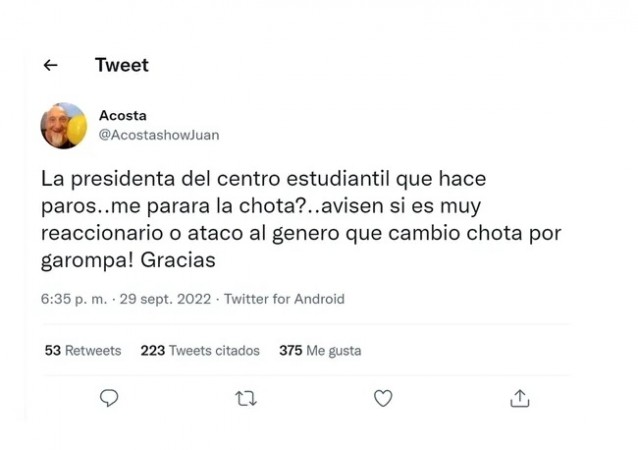Screen dimensions: 638x450
Task: Click the display name Acosta
Action: (122, 116)
